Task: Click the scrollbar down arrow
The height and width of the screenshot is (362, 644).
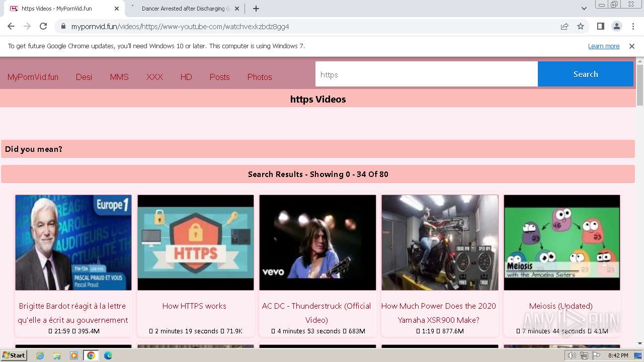Action: [x=640, y=344]
